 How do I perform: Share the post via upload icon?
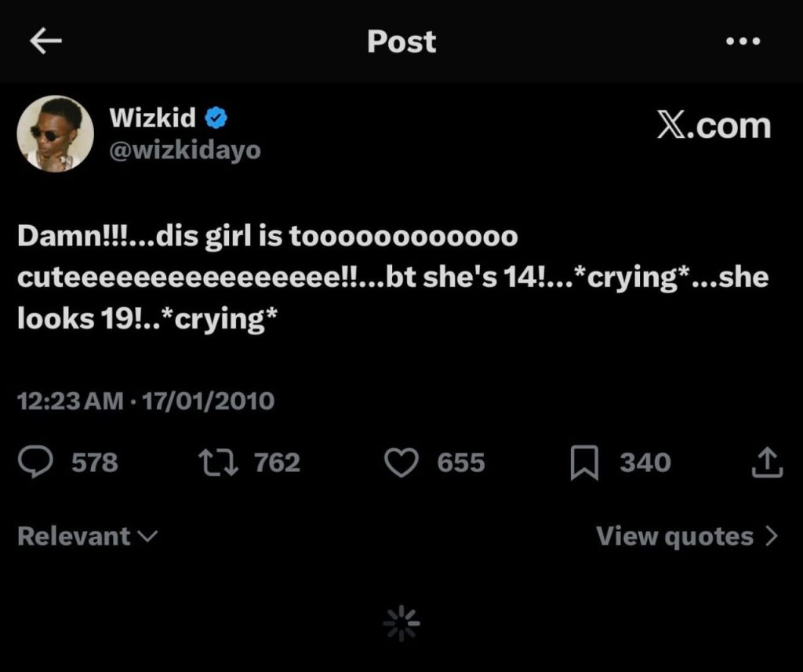click(766, 463)
